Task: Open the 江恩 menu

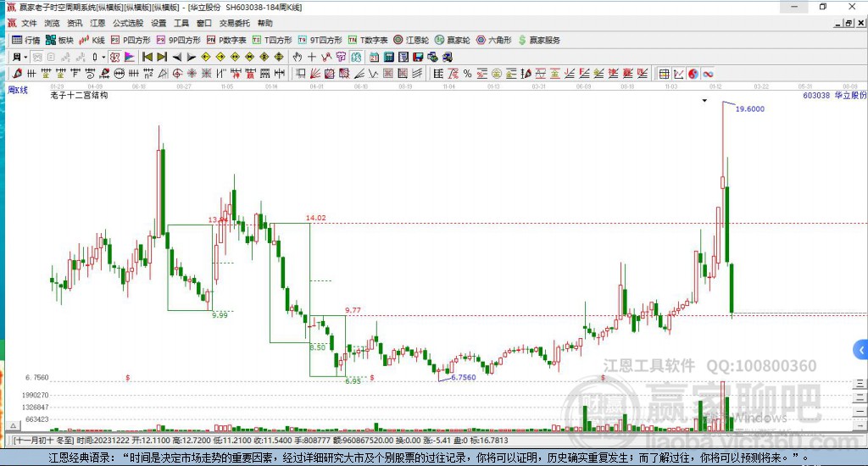Action: click(x=97, y=23)
